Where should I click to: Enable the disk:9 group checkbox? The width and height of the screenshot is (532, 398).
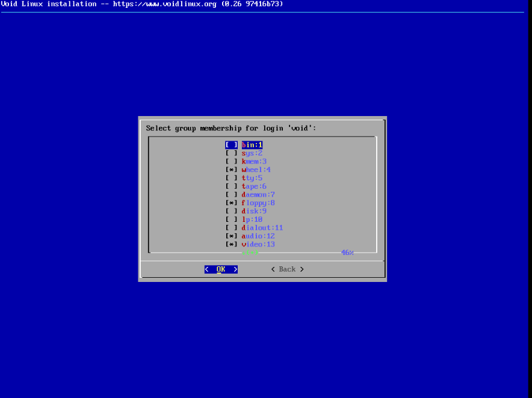pyautogui.click(x=231, y=210)
